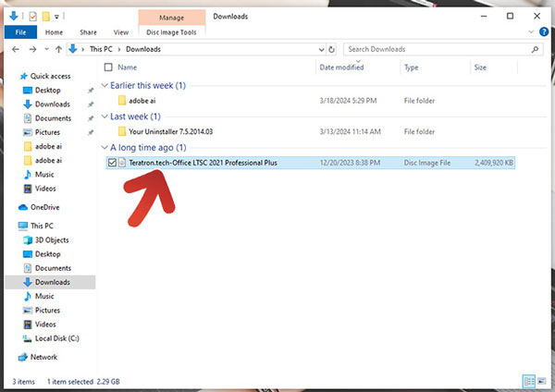Switch to the Home ribbon tab

point(54,32)
